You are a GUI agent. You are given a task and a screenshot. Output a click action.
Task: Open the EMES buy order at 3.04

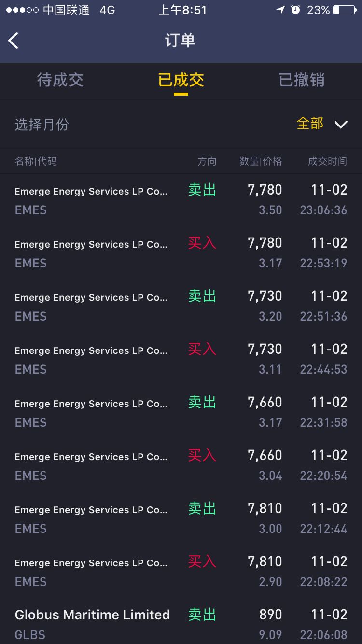[181, 465]
